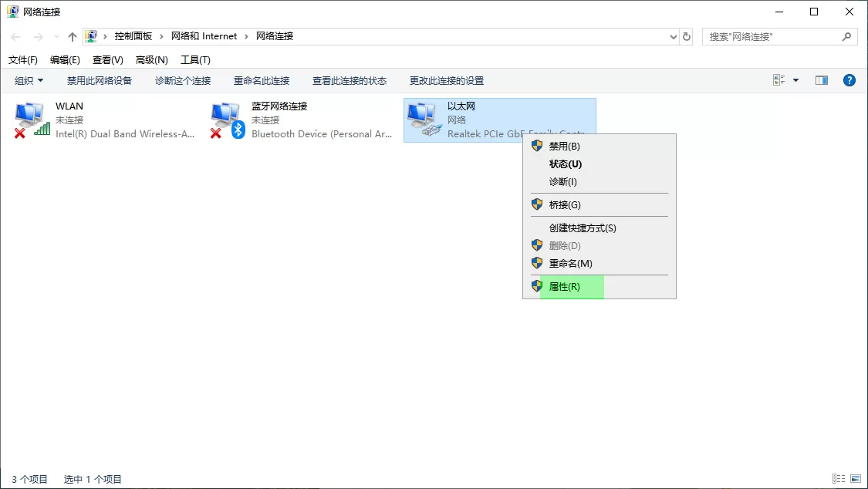Image resolution: width=868 pixels, height=489 pixels.
Task: Navigate up using the up arrow icon
Action: (x=72, y=35)
